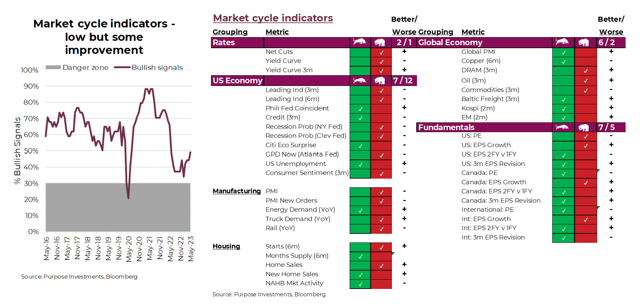
Task: Click the green checkmark for US Unemployment
Action: [x=361, y=165]
